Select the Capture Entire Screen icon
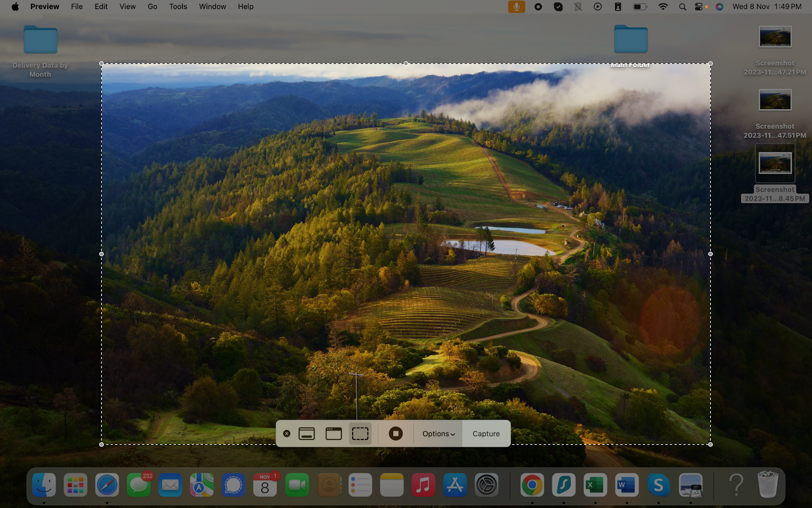812x508 pixels. (307, 434)
